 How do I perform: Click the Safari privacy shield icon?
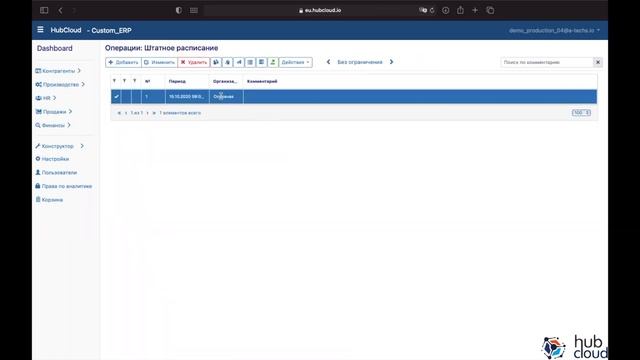click(178, 10)
